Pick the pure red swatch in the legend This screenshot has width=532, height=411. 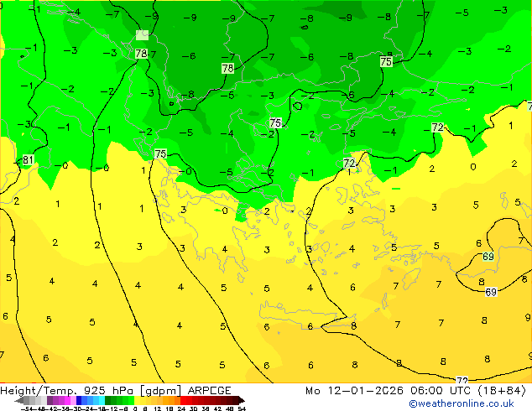click(x=183, y=400)
